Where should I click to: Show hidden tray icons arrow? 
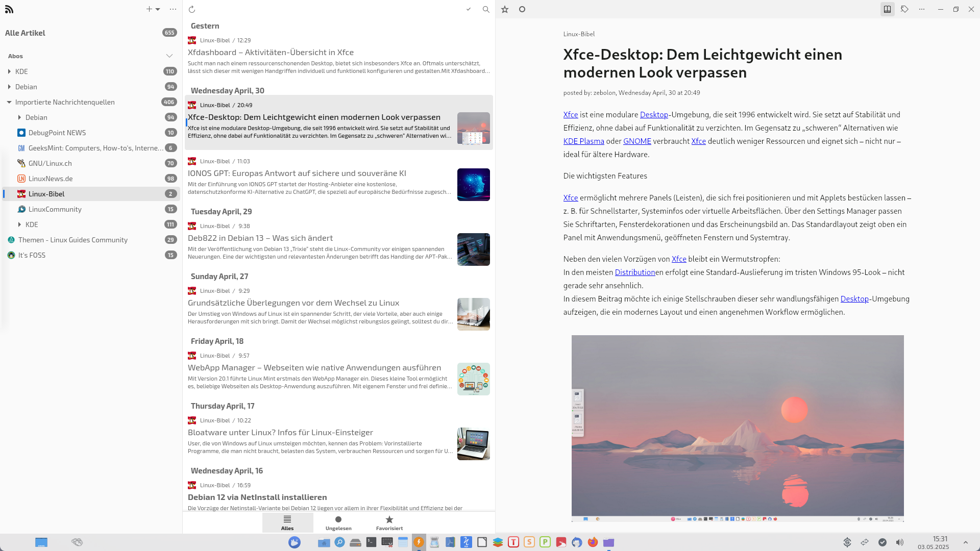pyautogui.click(x=965, y=542)
